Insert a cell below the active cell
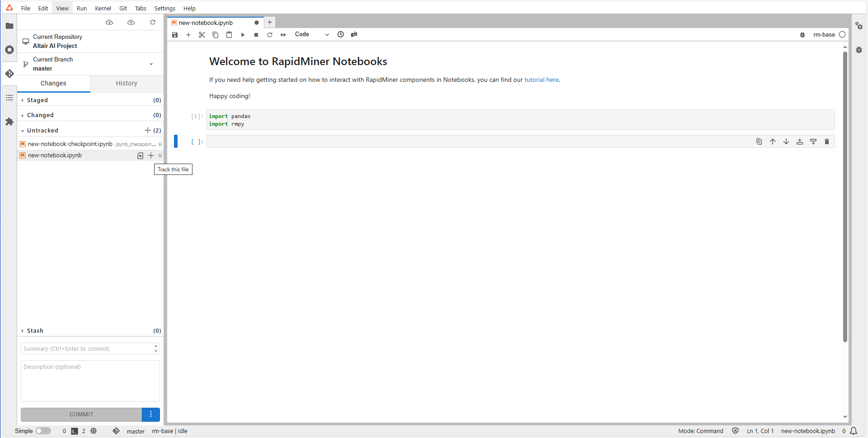 coord(813,141)
